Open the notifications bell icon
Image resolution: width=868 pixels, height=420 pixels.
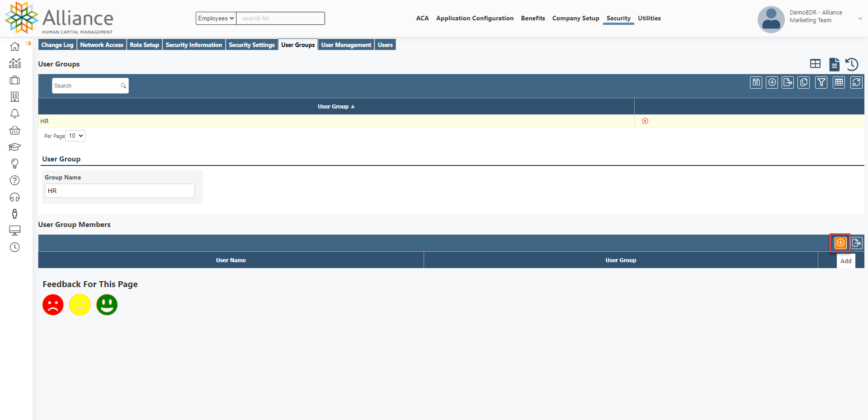(15, 113)
